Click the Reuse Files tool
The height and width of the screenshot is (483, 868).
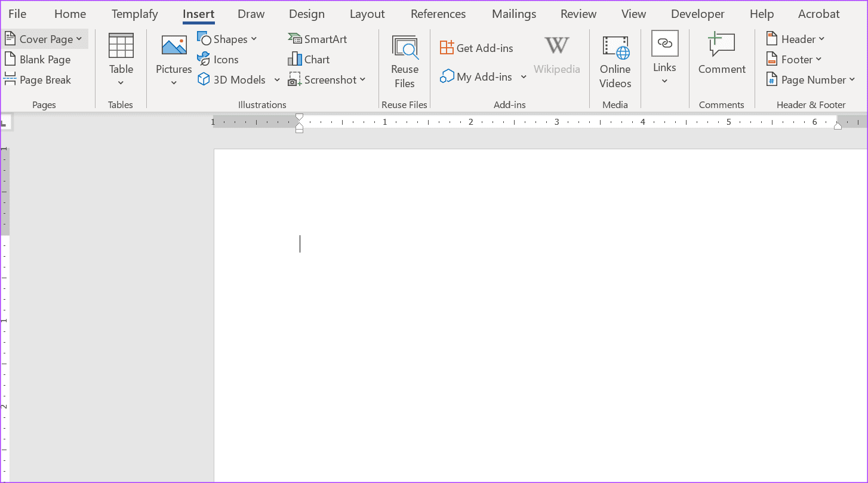(x=404, y=61)
